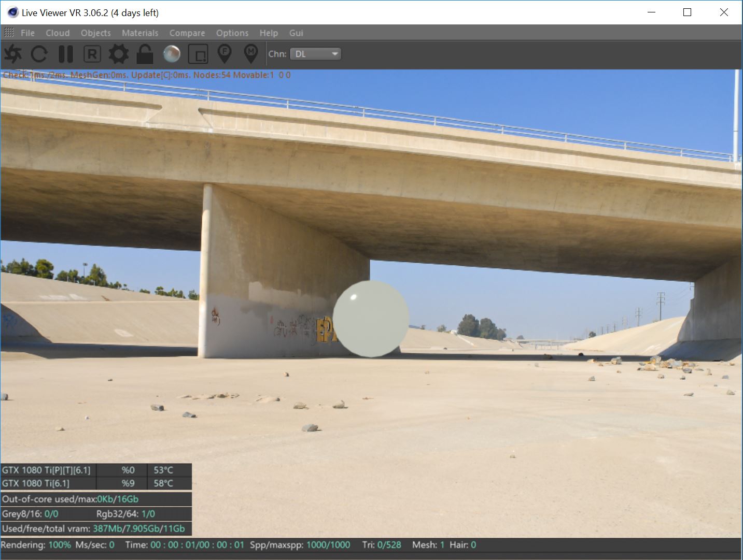Open the Help menu

tap(269, 33)
